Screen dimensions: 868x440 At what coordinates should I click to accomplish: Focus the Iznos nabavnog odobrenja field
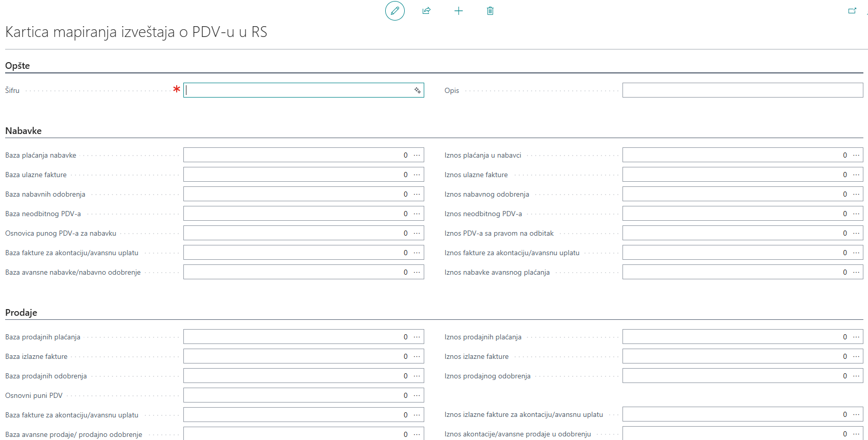click(732, 194)
